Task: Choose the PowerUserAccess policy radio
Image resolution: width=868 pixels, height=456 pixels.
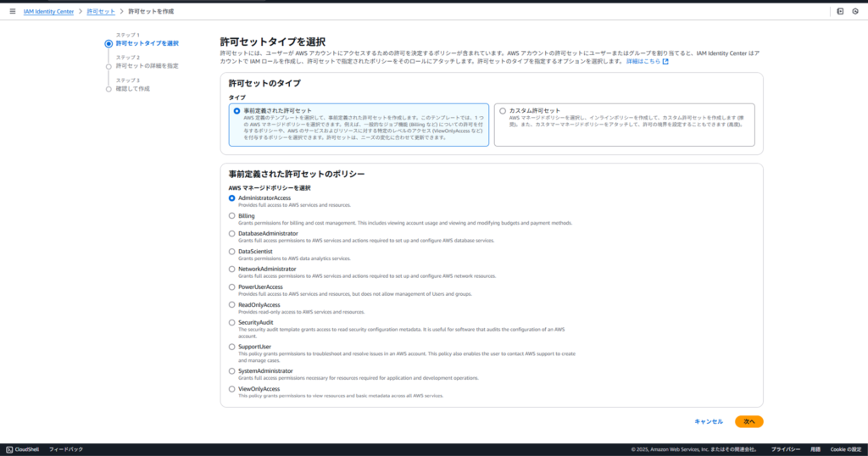Action: click(232, 286)
